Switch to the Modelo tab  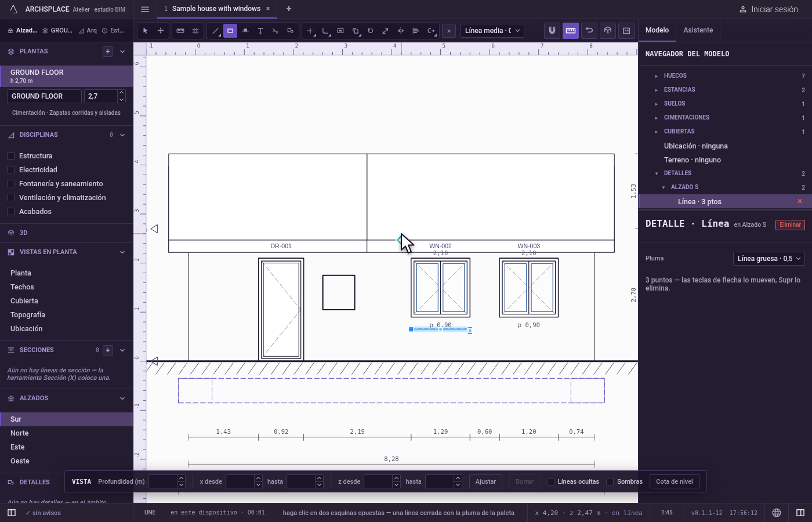(657, 30)
